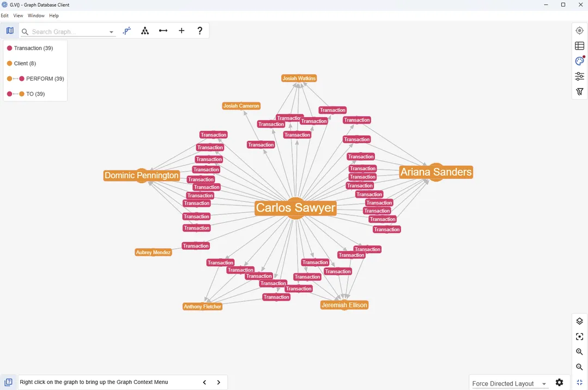This screenshot has height=390, width=588.
Task: Click the locate target icon at top right
Action: tap(579, 31)
